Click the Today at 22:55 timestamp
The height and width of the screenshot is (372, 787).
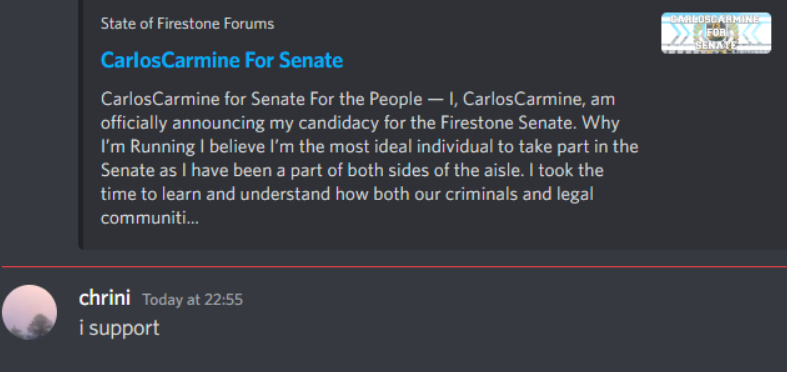pos(193,300)
